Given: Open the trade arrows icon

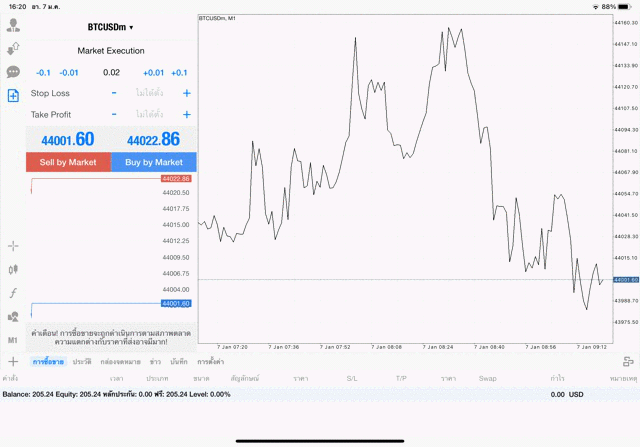Looking at the screenshot, I should click(13, 49).
